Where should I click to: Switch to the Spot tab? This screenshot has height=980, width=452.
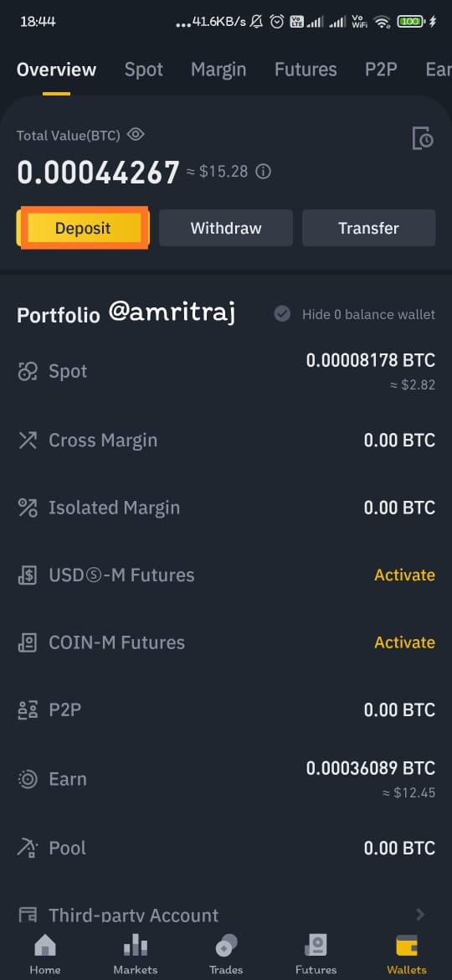point(144,70)
